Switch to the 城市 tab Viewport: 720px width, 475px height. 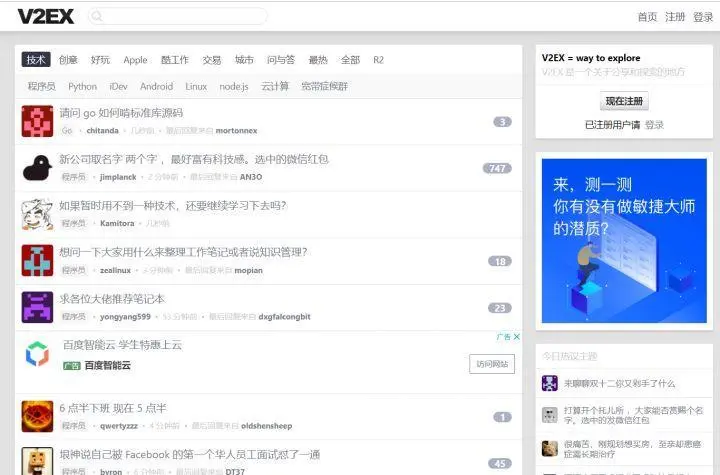244,60
